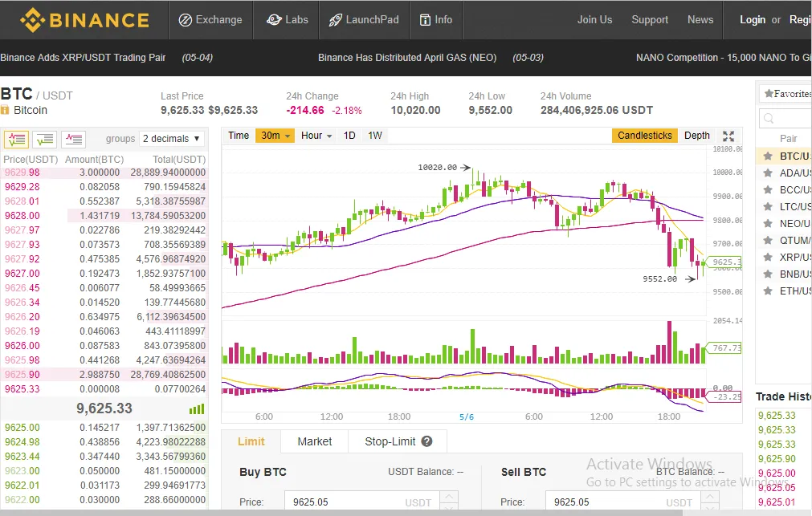Viewport: 812px width, 516px height.
Task: Toggle favorite star for NEO pair
Action: pos(768,224)
